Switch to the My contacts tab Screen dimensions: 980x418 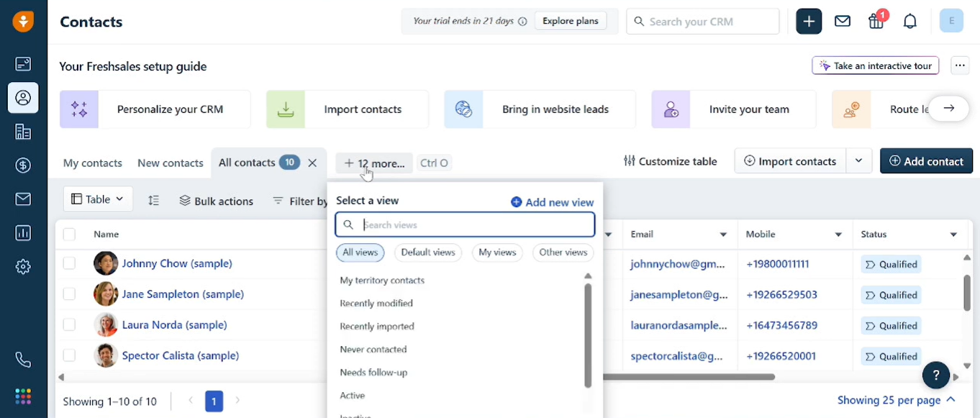[x=92, y=163]
